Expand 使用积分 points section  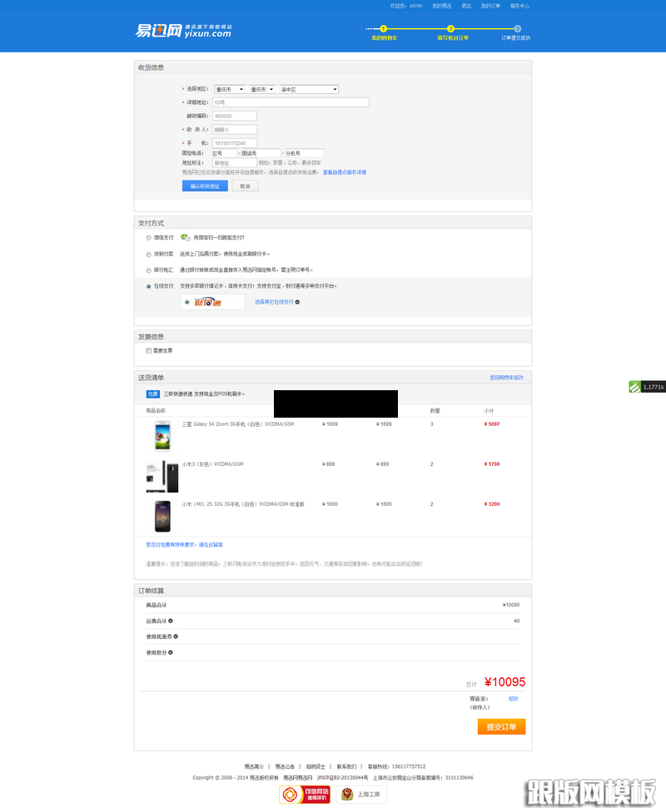coord(171,652)
